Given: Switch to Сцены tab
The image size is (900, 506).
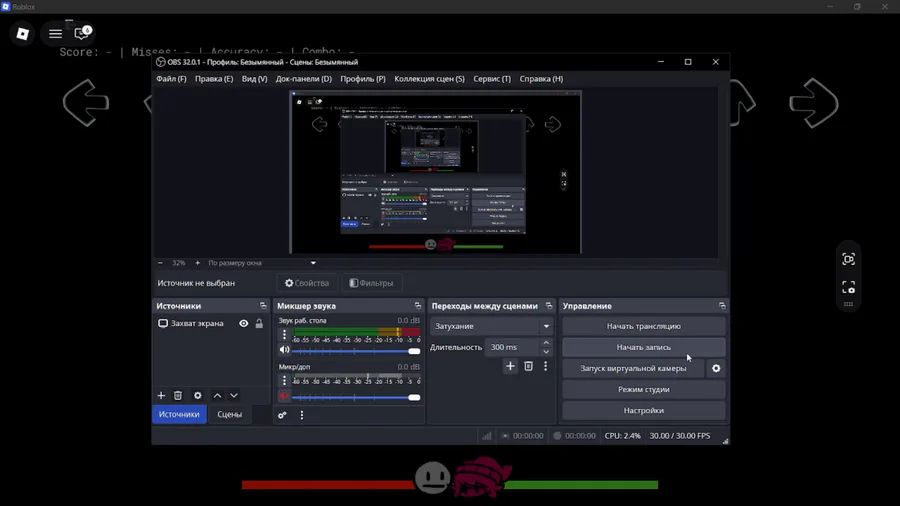Looking at the screenshot, I should (230, 414).
